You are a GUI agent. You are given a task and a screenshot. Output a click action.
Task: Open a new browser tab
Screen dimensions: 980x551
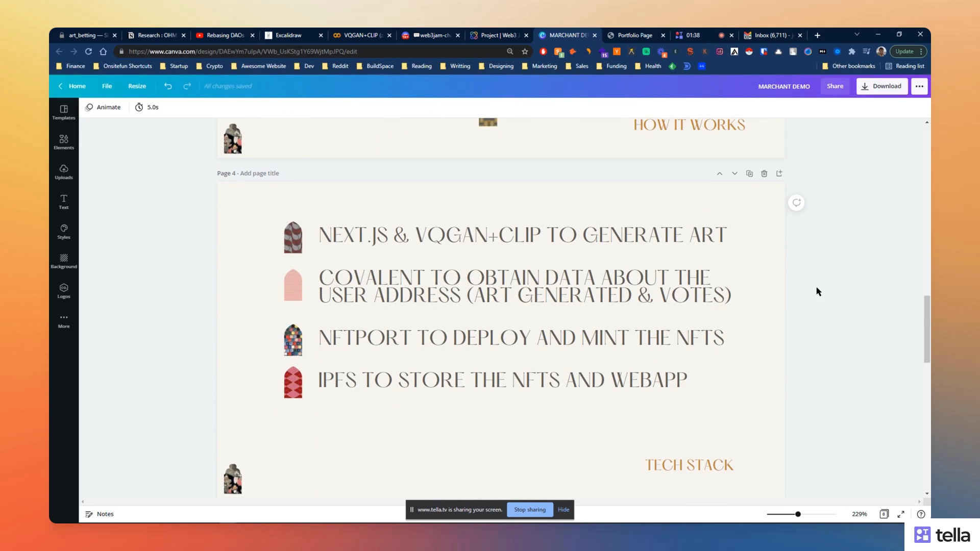point(817,35)
